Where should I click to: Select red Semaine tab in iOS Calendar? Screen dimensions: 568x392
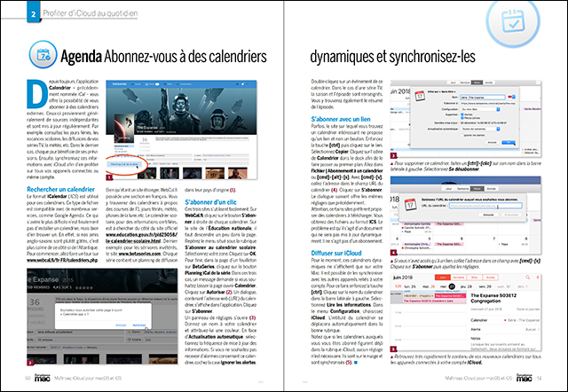[x=458, y=278]
